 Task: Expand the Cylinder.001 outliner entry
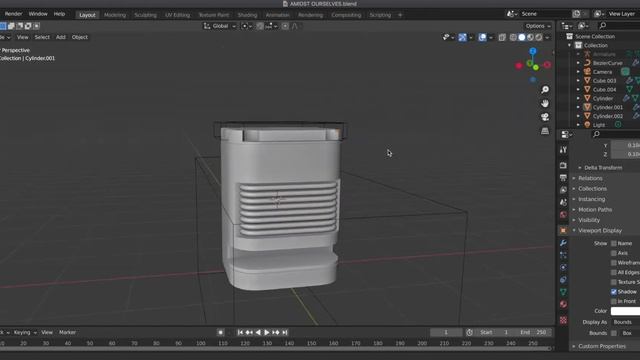[578, 107]
